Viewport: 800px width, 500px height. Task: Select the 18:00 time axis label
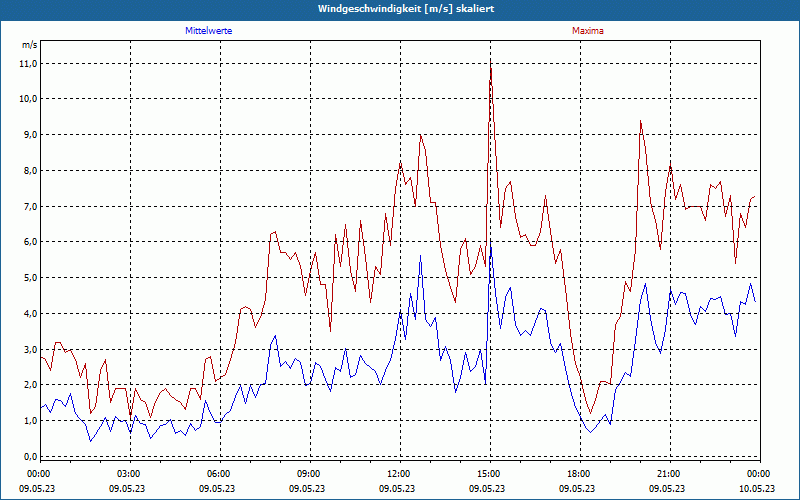pyautogui.click(x=580, y=474)
